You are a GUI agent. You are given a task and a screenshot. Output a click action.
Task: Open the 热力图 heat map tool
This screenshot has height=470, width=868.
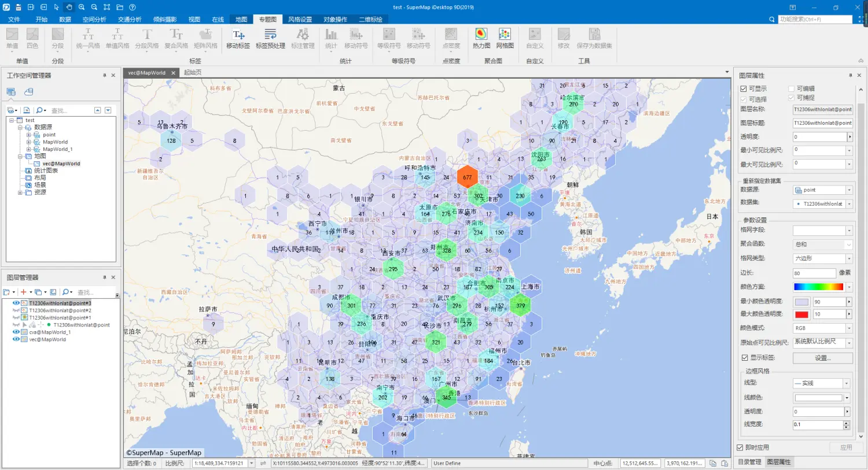point(481,39)
